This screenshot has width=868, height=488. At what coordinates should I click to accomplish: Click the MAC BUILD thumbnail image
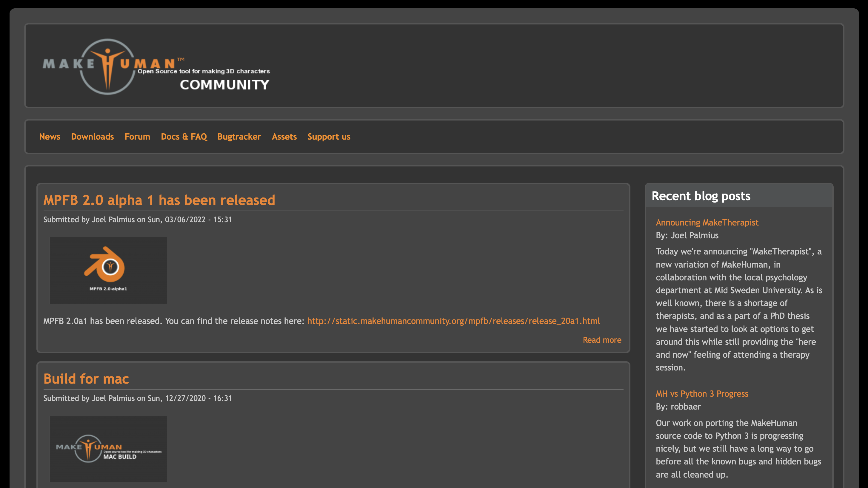click(x=108, y=449)
